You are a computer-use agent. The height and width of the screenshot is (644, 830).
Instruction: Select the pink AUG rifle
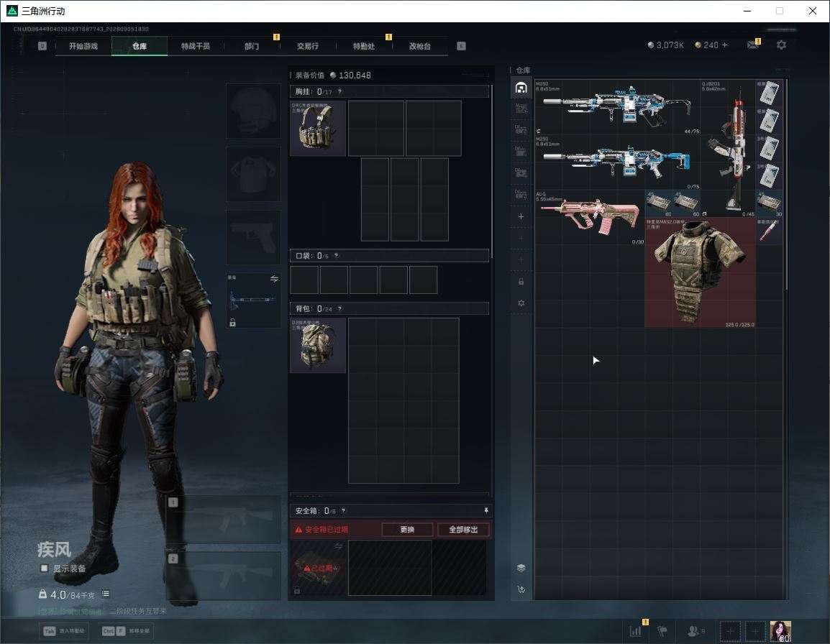point(590,217)
